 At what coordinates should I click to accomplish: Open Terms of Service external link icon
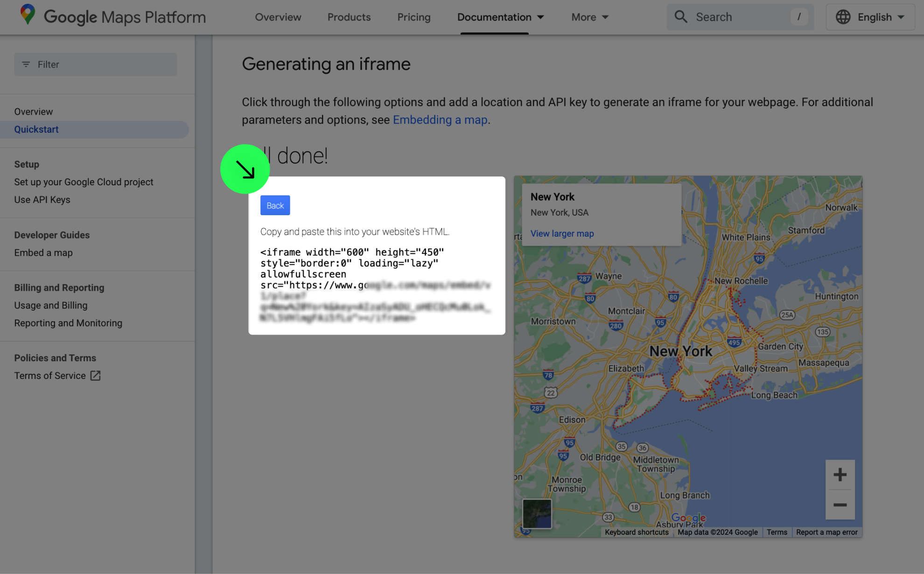coord(95,376)
